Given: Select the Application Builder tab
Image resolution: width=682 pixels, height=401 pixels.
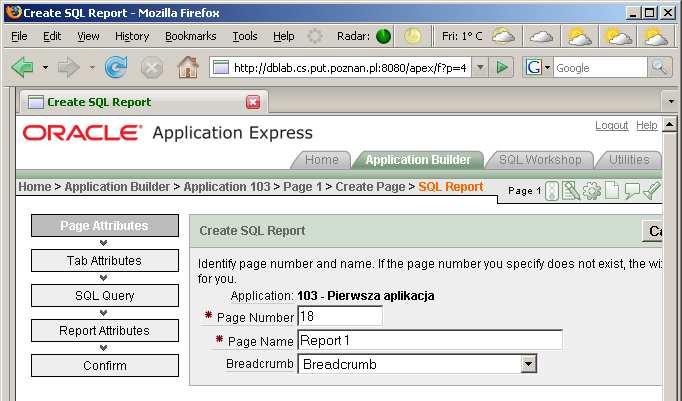Looking at the screenshot, I should tap(418, 160).
